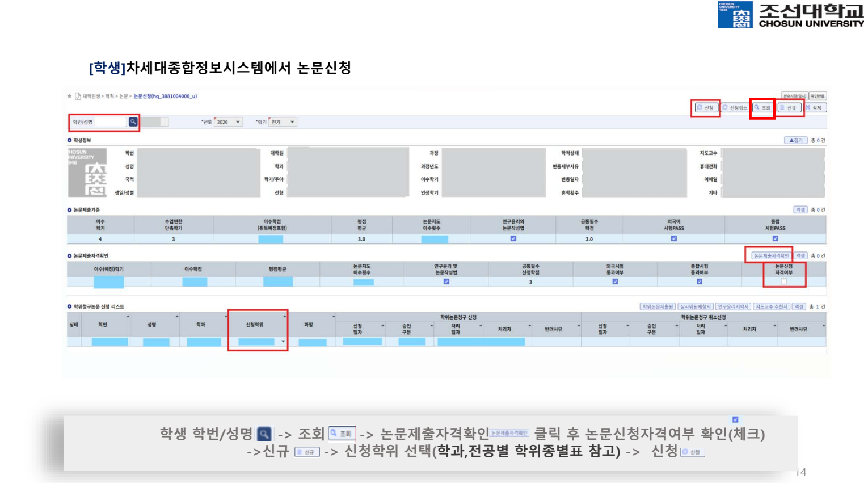Click the 연구윤리서약서 button
Viewport: 868px width, 483px height.
point(733,306)
